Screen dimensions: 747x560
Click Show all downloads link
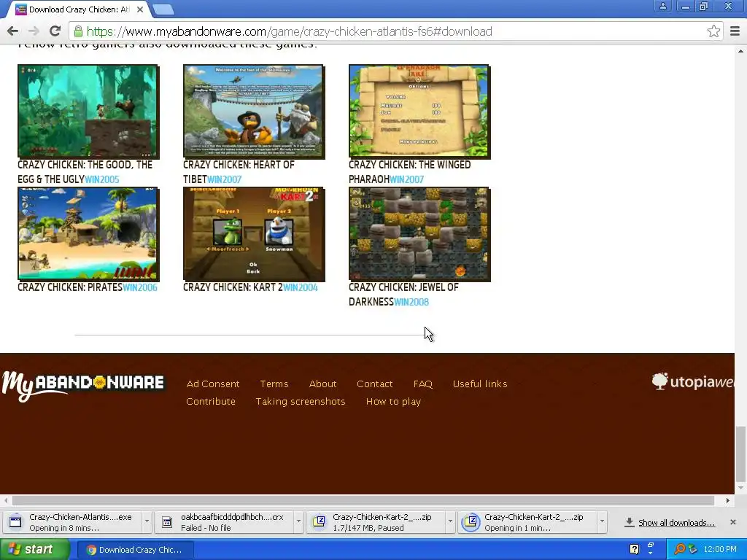(676, 523)
